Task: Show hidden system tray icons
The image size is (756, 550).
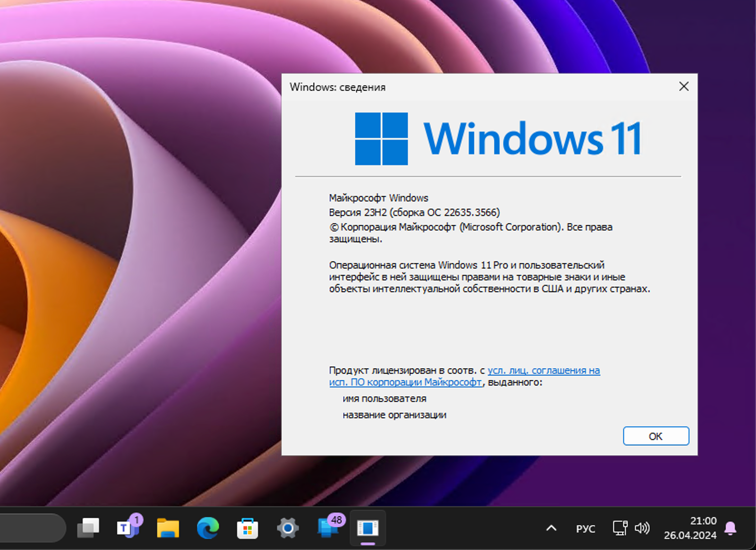Action: tap(551, 528)
